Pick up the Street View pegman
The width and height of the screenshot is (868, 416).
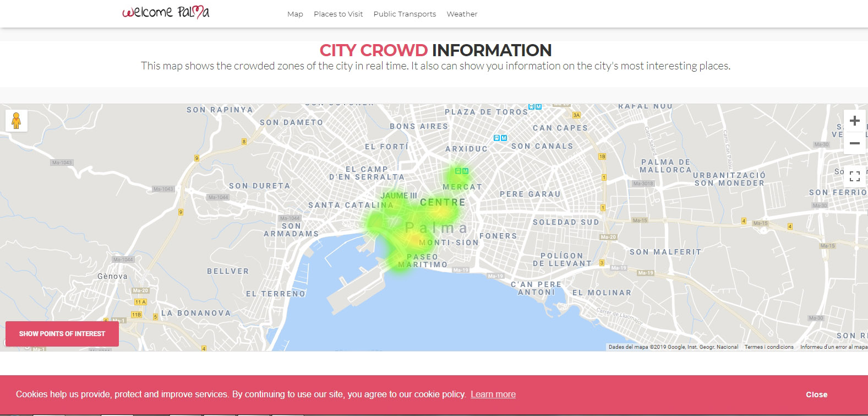[16, 121]
